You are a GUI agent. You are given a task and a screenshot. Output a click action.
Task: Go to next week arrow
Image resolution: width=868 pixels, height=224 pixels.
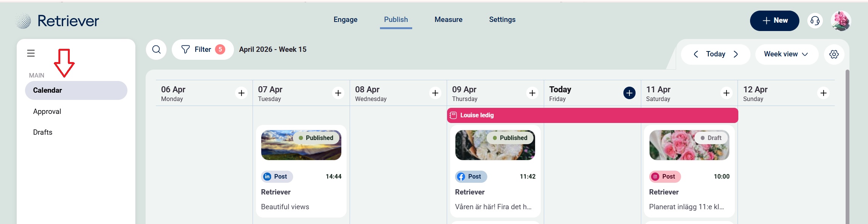click(736, 54)
